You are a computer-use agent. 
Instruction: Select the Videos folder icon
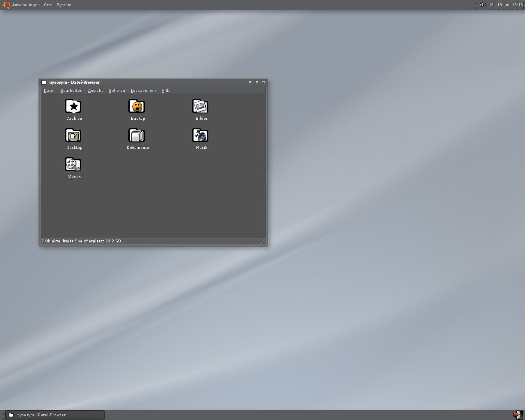(x=73, y=164)
